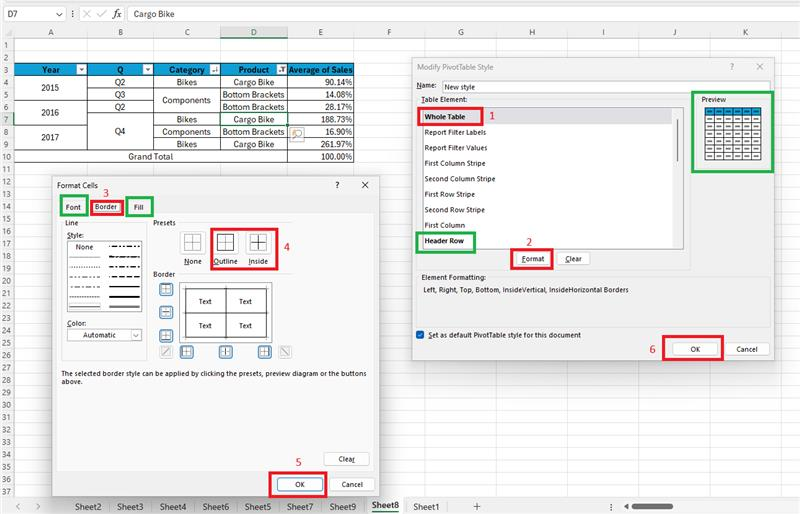Click Clear button in Format Cells dialog
The width and height of the screenshot is (800, 514).
point(346,459)
